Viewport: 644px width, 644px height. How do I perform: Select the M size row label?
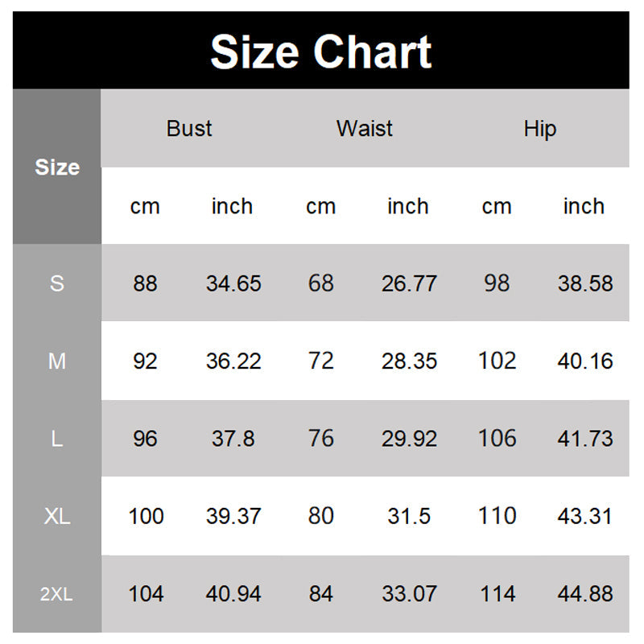[x=57, y=361]
